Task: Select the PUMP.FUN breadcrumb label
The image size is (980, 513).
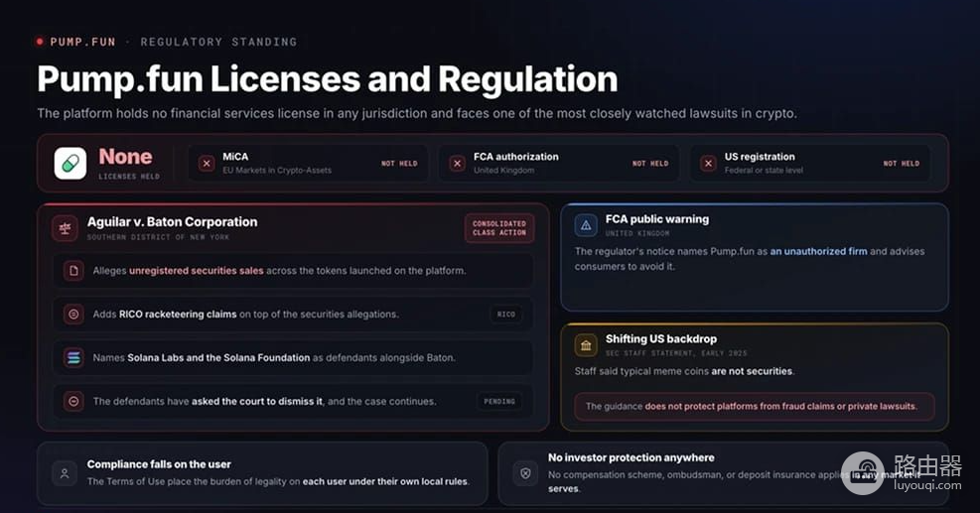Action: click(x=82, y=42)
